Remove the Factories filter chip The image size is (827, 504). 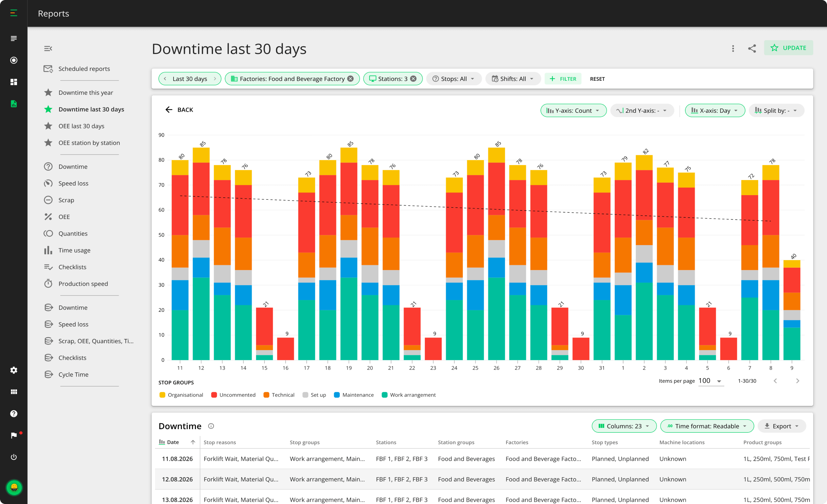[x=350, y=79]
